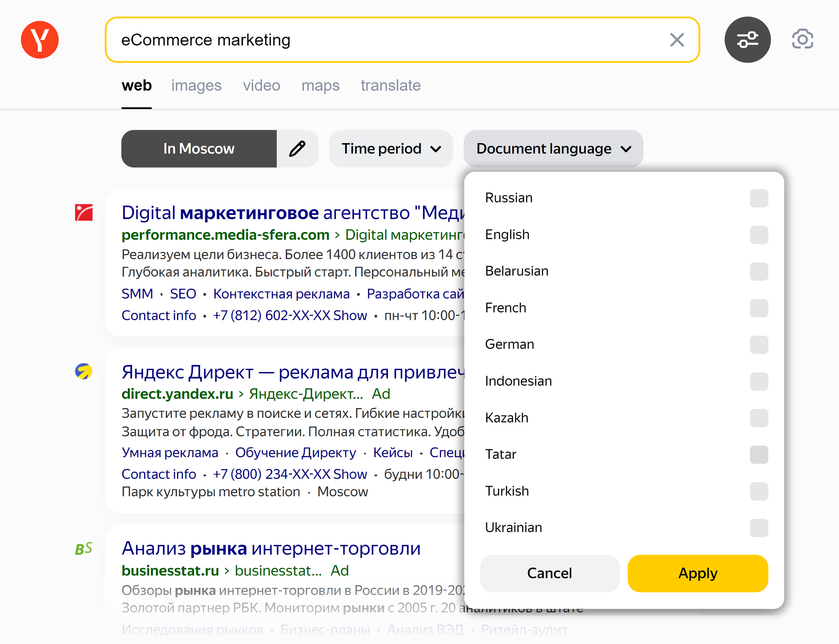Switch to the images tab
This screenshot has height=644, width=839.
pos(196,85)
